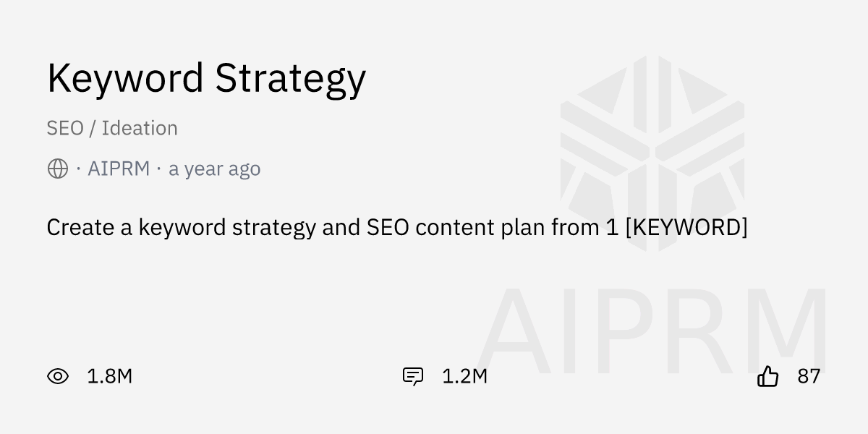Click the eye views icon
This screenshot has width=868, height=434.
click(x=58, y=376)
